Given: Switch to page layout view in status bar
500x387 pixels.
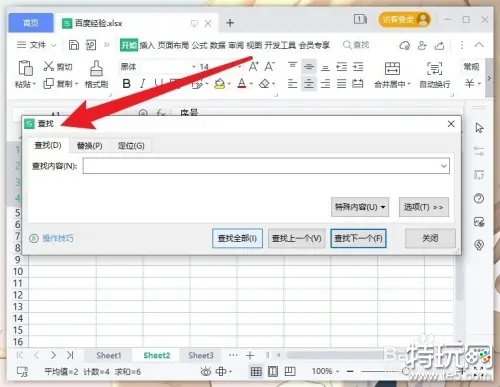Looking at the screenshot, I should click(x=273, y=371).
